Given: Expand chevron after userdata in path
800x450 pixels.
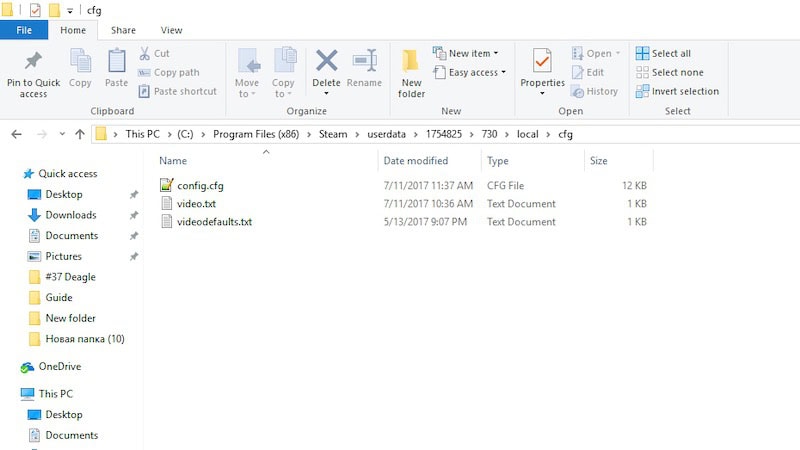Looking at the screenshot, I should tap(416, 134).
